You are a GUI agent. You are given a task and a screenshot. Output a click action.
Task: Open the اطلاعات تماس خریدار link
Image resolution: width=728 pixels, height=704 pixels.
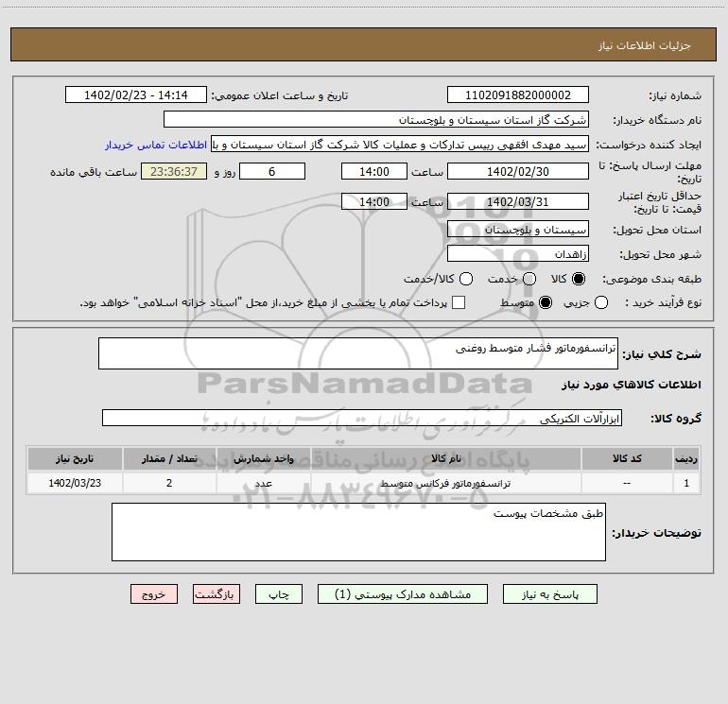(x=156, y=145)
